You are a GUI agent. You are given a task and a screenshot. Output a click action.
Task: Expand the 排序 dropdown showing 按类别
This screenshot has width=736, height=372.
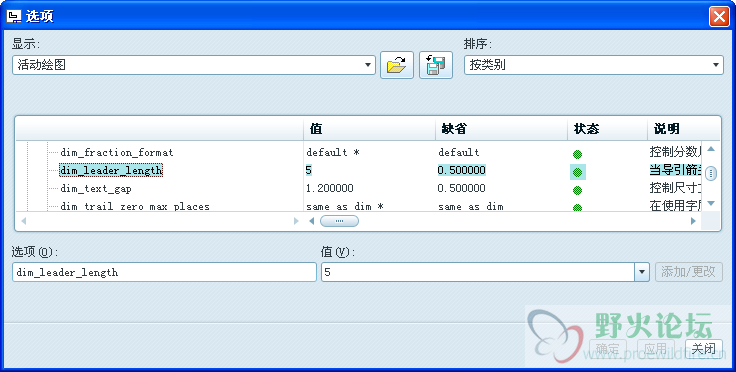(x=594, y=65)
